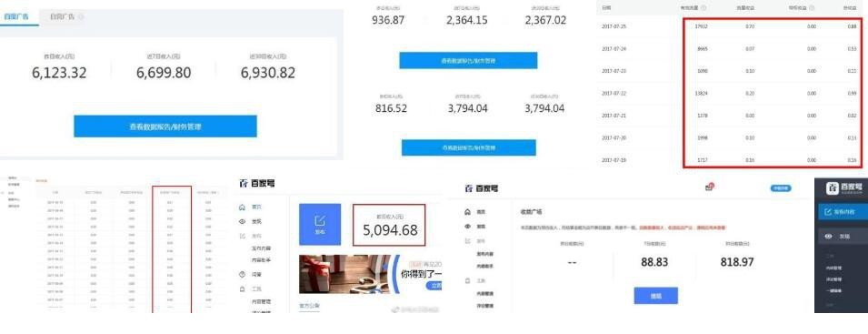Viewport: 868px width, 334px height.
Task: Click info icon beside 自营广告 tab
Action: [x=81, y=16]
